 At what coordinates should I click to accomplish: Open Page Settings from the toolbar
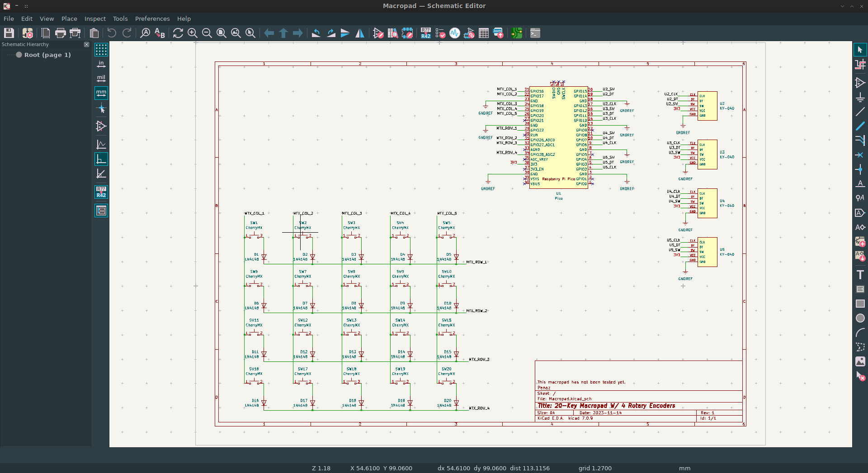click(x=46, y=33)
